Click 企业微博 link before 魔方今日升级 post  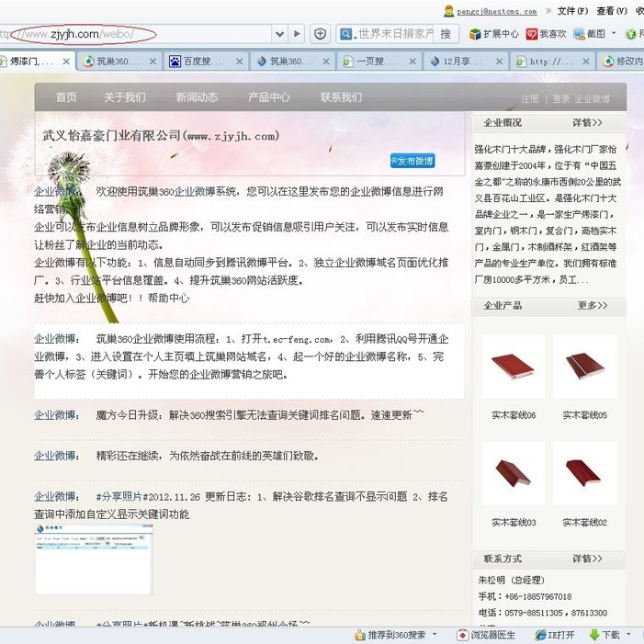click(57, 415)
